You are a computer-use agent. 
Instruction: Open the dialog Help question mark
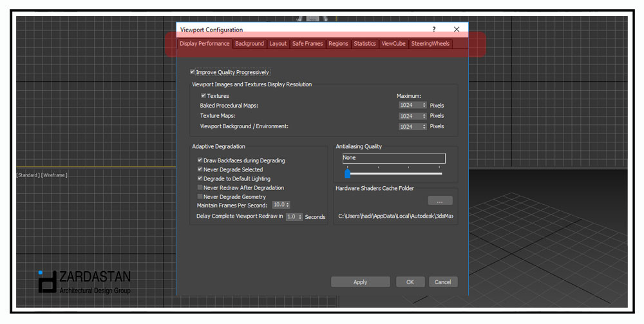[434, 30]
